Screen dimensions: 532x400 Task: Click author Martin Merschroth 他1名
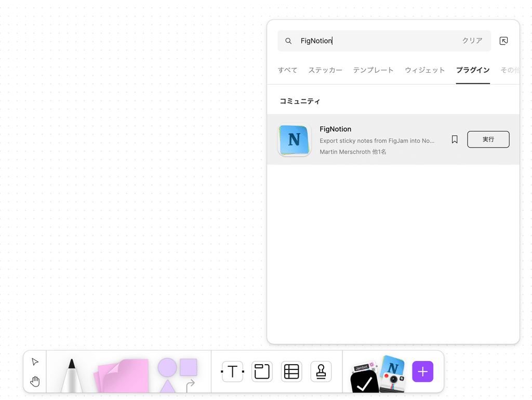point(353,152)
